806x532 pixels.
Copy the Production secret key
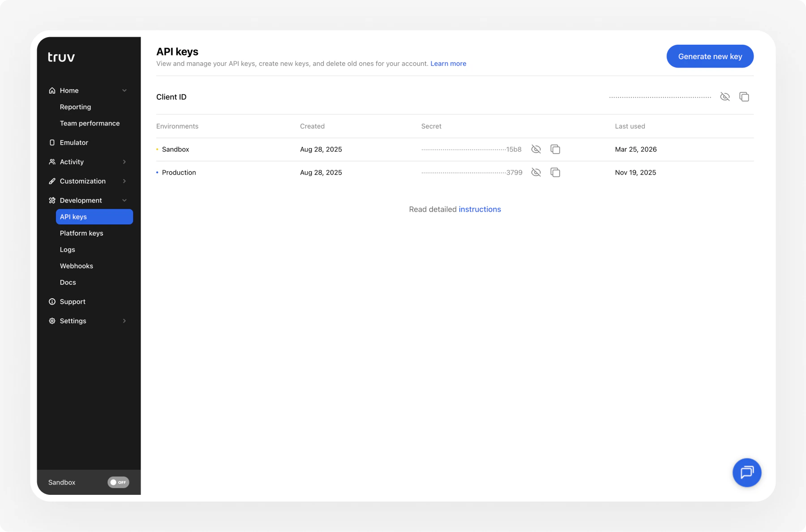(x=556, y=172)
